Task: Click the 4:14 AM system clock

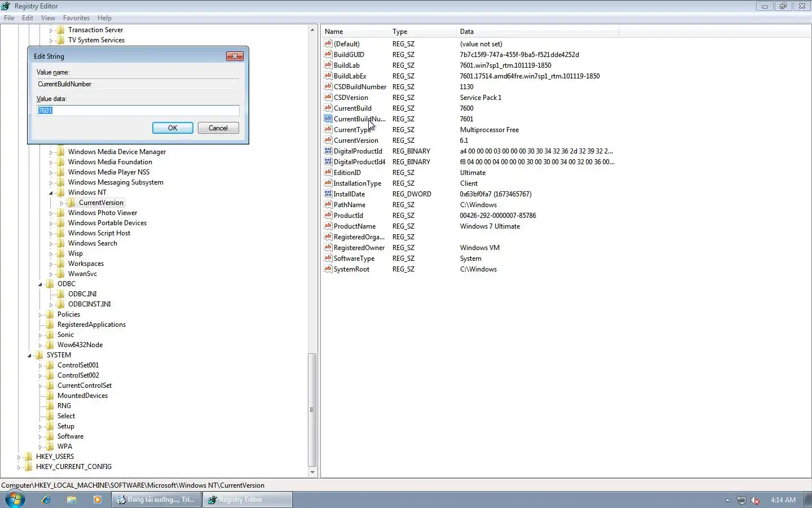Action: (783, 500)
